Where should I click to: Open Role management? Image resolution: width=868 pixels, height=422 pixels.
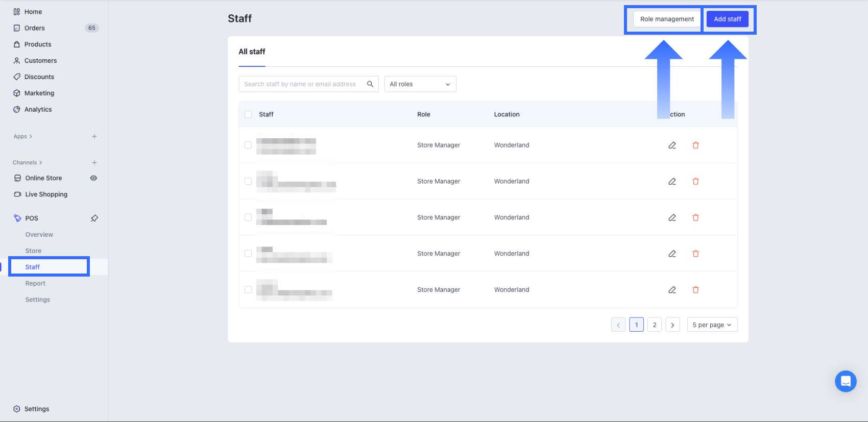click(x=667, y=19)
